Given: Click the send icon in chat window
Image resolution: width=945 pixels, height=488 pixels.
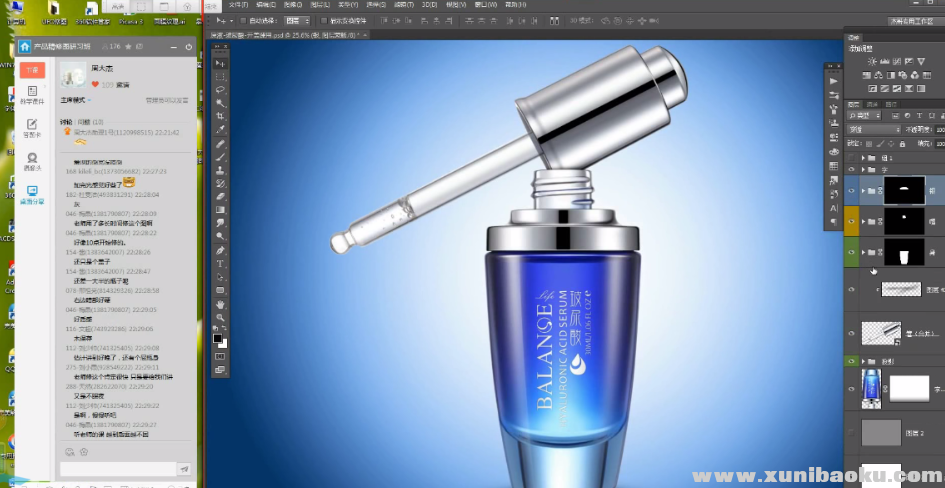Looking at the screenshot, I should (184, 468).
